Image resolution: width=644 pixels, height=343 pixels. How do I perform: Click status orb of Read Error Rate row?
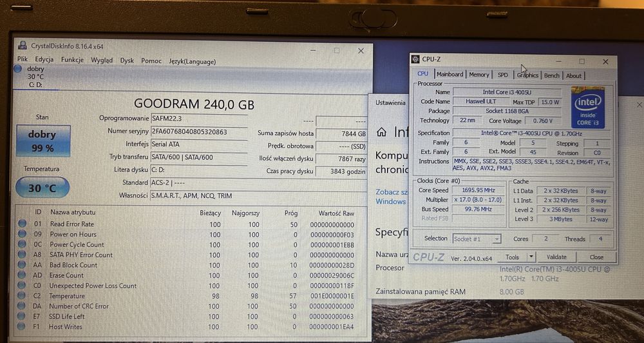pyautogui.click(x=22, y=224)
